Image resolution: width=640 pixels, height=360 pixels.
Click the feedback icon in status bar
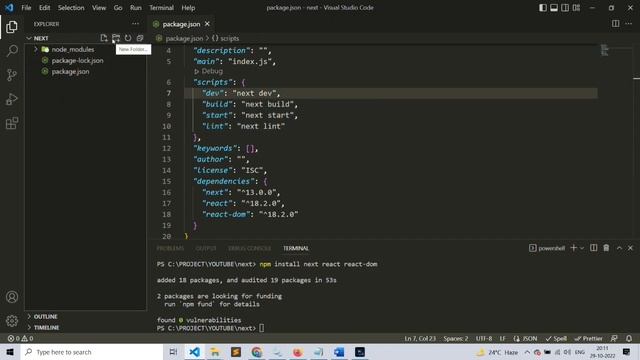pos(614,338)
